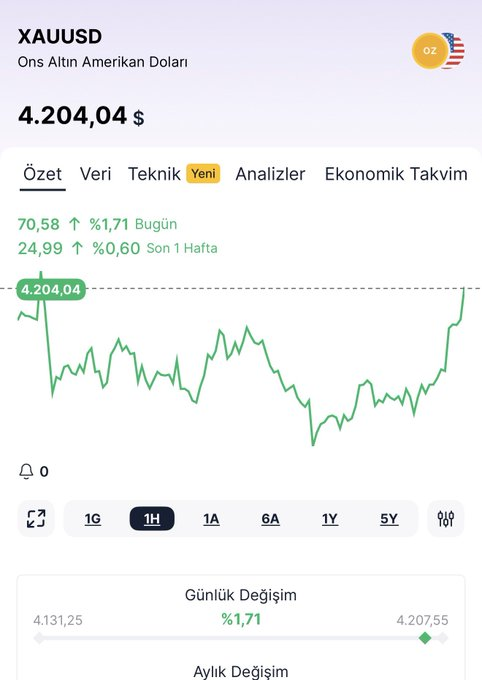Select the 1H weekly time range
Viewport: 482px width, 680px height.
152,519
